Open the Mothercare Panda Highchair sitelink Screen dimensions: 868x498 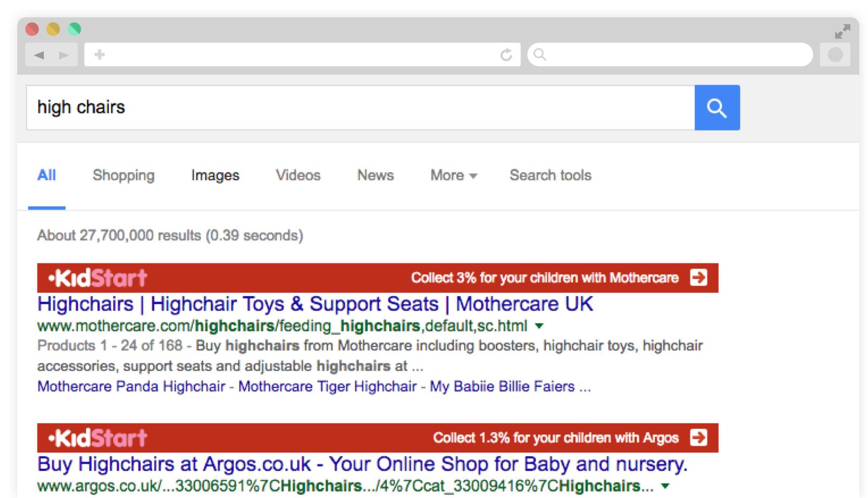click(x=131, y=386)
